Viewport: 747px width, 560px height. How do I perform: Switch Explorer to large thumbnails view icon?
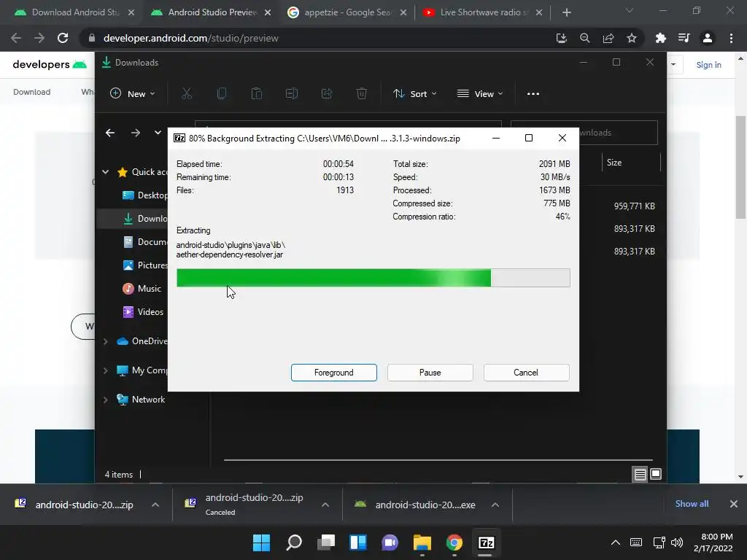click(x=656, y=474)
